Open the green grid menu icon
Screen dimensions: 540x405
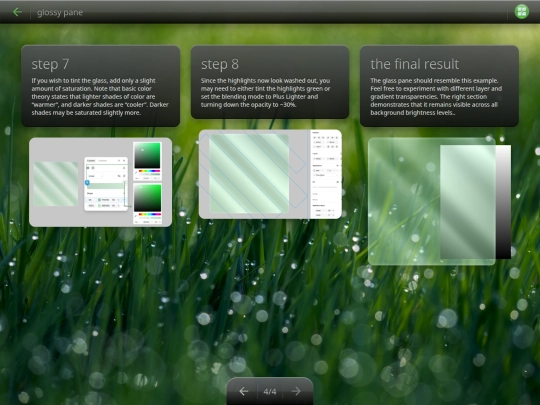click(x=521, y=12)
